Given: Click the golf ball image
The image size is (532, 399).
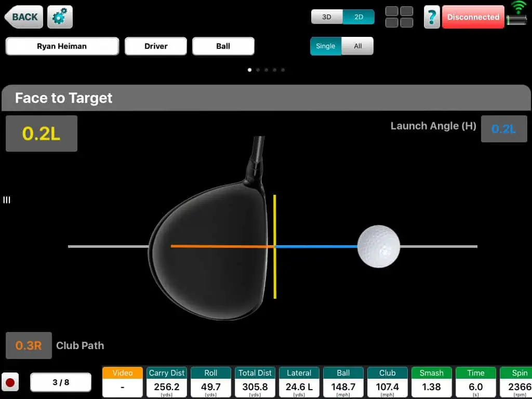Looking at the screenshot, I should (x=379, y=246).
